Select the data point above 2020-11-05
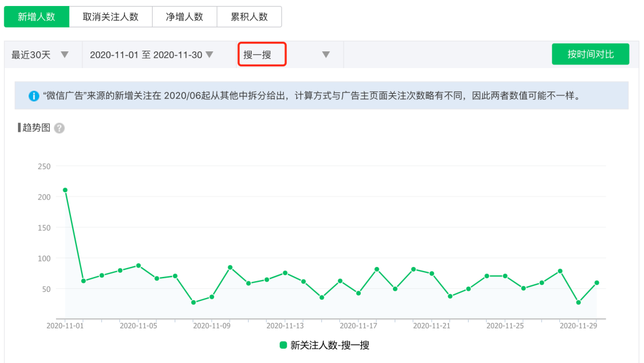Image resolution: width=644 pixels, height=363 pixels. pos(138,266)
